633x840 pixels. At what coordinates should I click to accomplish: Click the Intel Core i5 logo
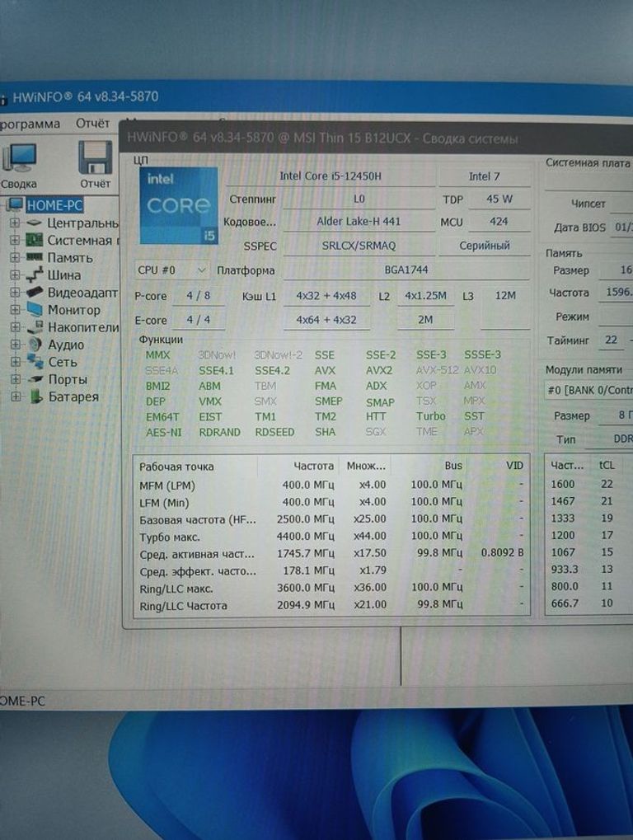[179, 205]
